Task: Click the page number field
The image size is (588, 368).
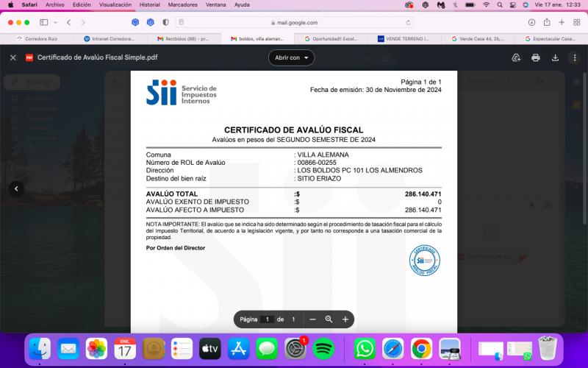Action: 267,319
